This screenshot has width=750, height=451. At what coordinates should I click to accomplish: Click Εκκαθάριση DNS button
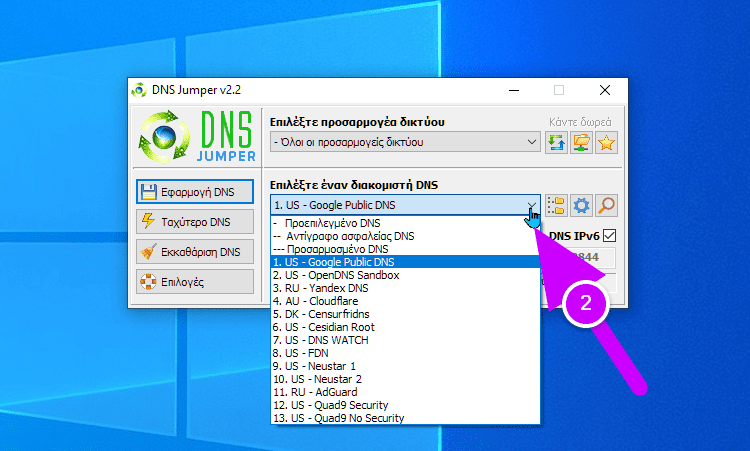point(195,252)
